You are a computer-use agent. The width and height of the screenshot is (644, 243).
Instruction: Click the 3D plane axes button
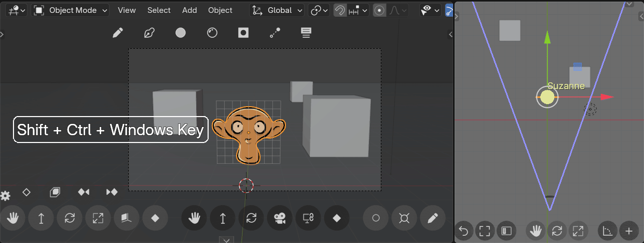click(126, 218)
